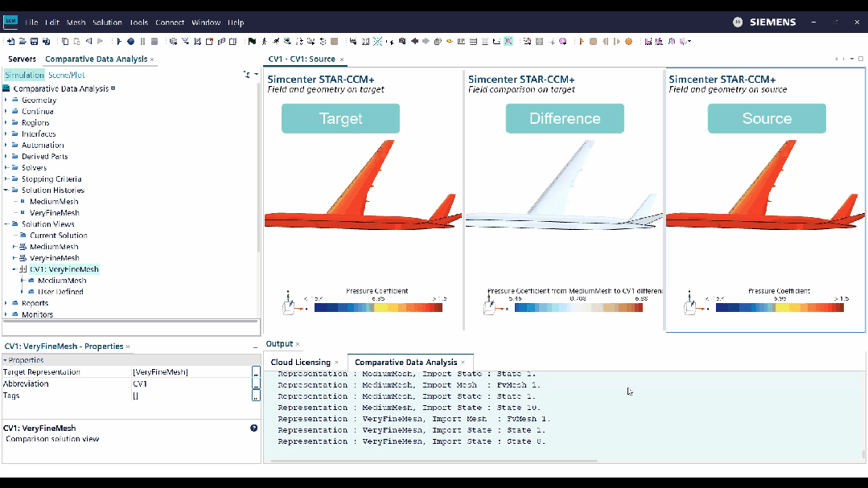The height and width of the screenshot is (488, 868).
Task: Select the CV1 - CV1: Source scene tab
Action: tap(302, 59)
